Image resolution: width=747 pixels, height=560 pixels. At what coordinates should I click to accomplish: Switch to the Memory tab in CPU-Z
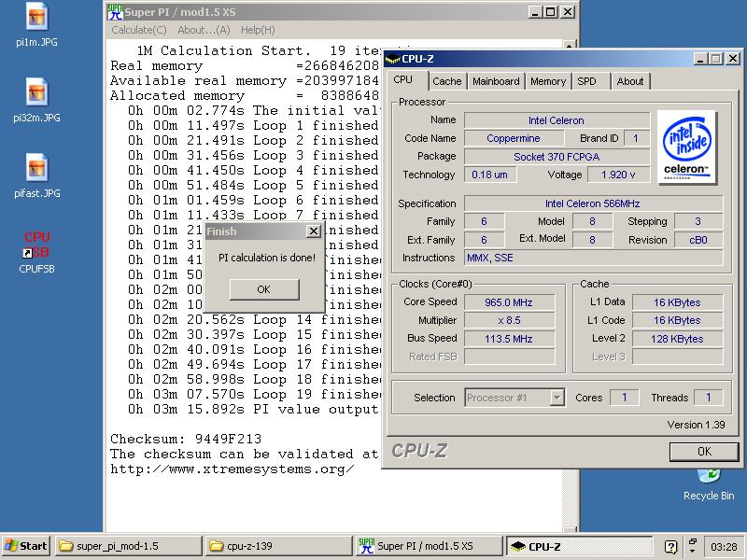548,81
